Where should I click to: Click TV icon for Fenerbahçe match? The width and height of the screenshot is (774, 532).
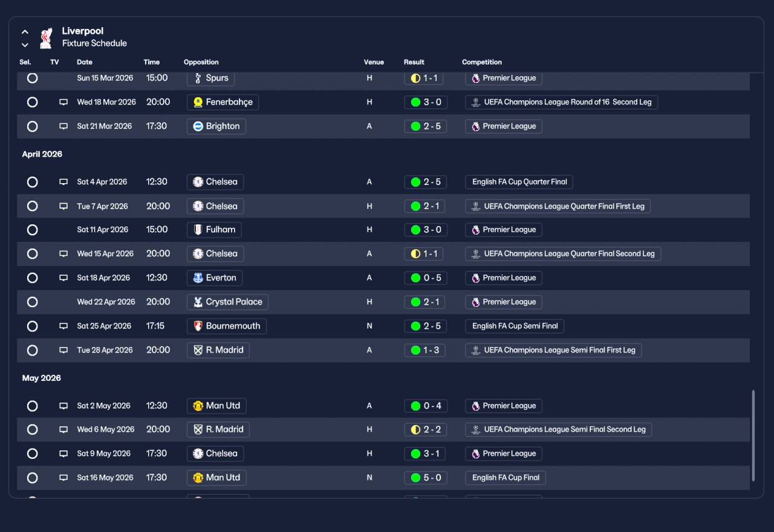click(x=63, y=102)
